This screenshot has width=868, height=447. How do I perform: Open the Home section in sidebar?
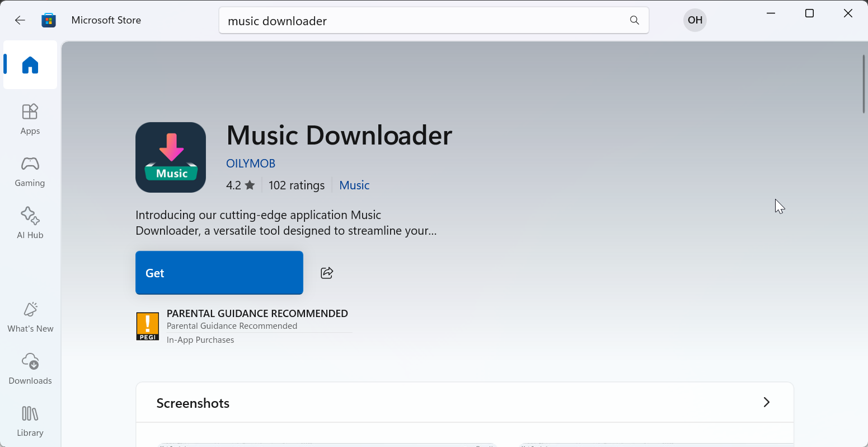(x=30, y=65)
